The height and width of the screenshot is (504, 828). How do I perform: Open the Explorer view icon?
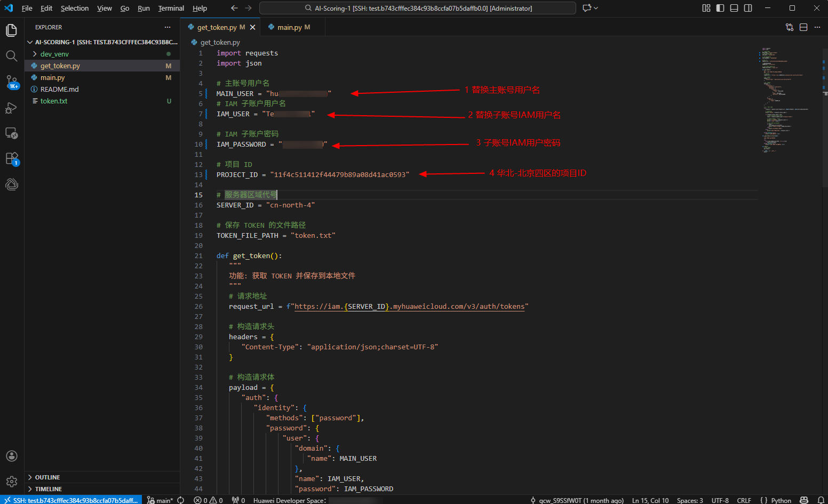(11, 30)
